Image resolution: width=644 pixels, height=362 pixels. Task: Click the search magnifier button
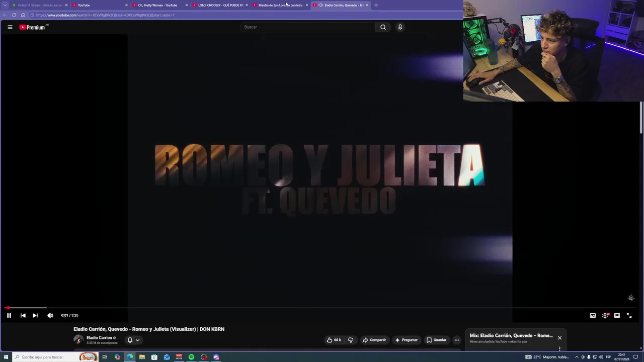(383, 27)
